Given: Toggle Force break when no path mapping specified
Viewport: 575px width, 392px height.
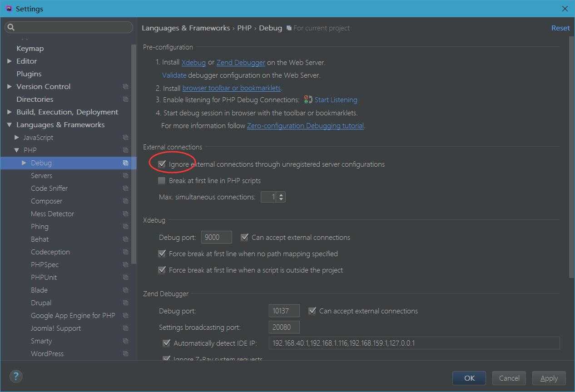Looking at the screenshot, I should tap(162, 253).
